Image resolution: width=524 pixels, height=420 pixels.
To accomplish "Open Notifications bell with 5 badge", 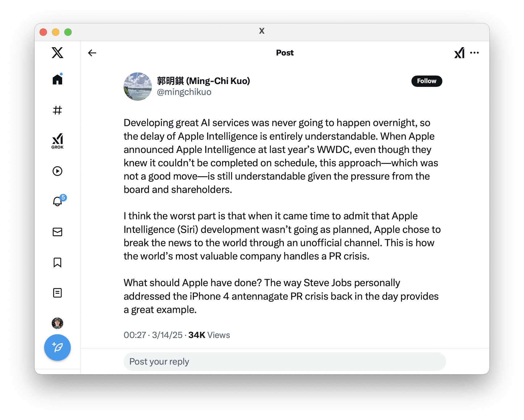I will coord(59,200).
